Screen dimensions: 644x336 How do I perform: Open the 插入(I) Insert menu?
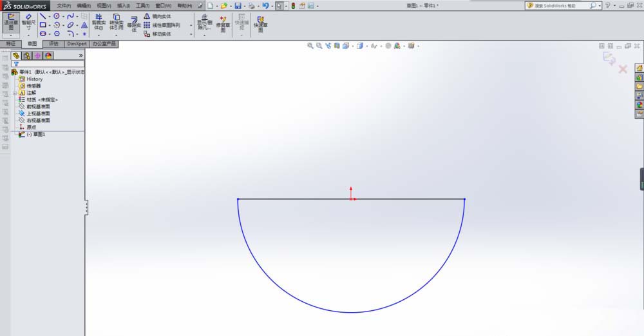coord(123,6)
